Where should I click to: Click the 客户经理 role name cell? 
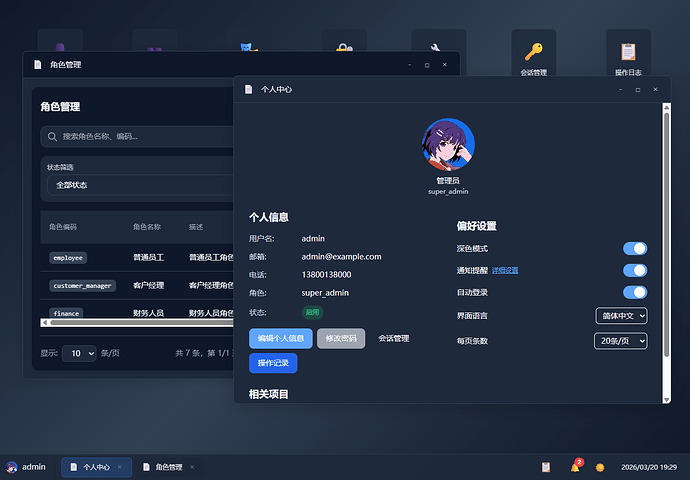149,285
